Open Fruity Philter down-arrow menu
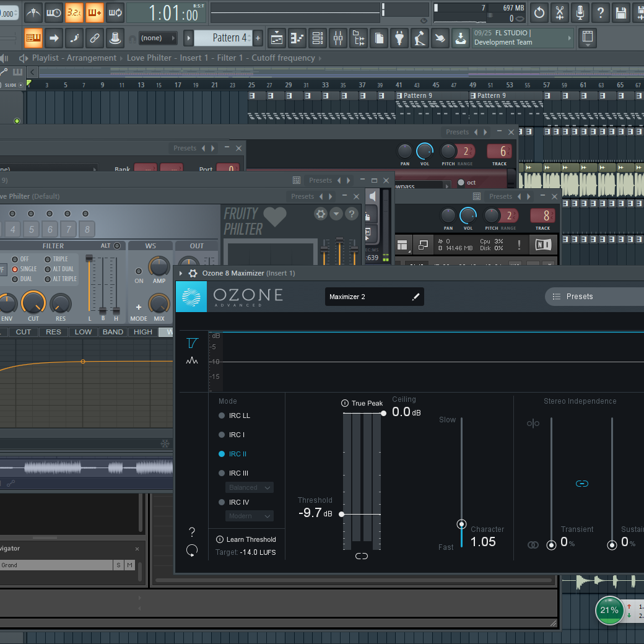The image size is (644, 644). 336,214
